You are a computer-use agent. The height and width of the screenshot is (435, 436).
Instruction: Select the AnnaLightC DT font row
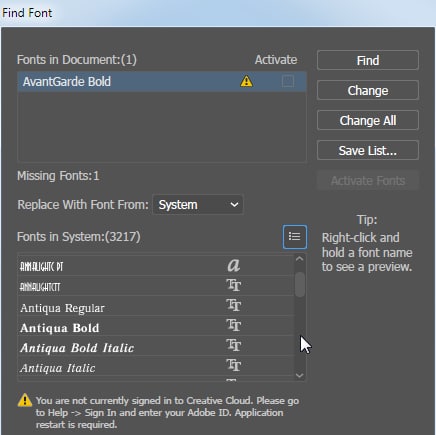pyautogui.click(x=156, y=266)
